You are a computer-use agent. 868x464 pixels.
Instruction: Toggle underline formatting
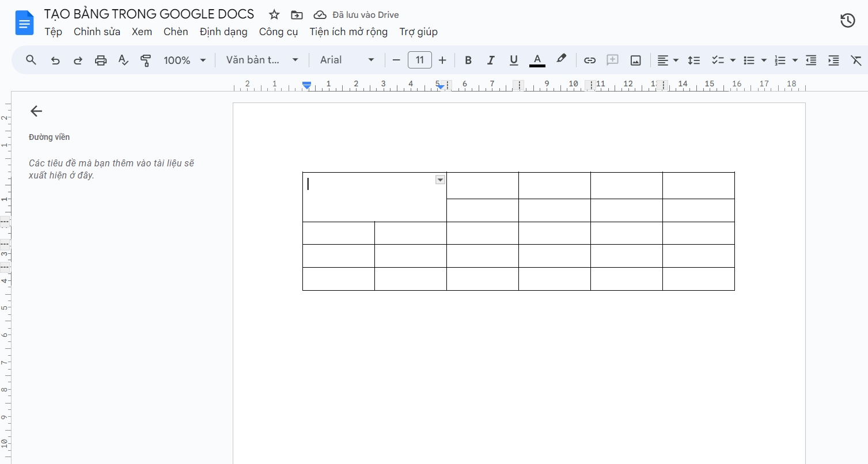pyautogui.click(x=513, y=60)
